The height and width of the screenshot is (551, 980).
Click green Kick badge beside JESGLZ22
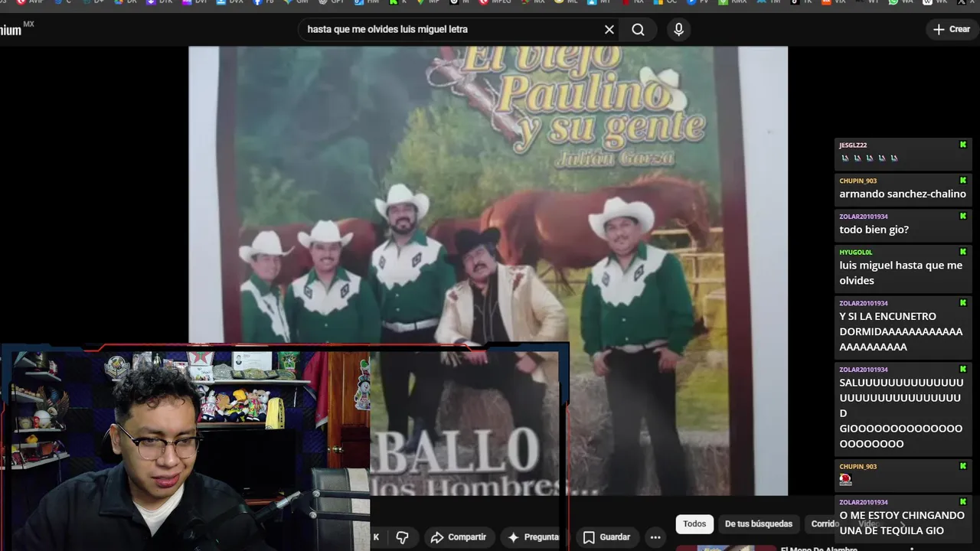pos(963,145)
